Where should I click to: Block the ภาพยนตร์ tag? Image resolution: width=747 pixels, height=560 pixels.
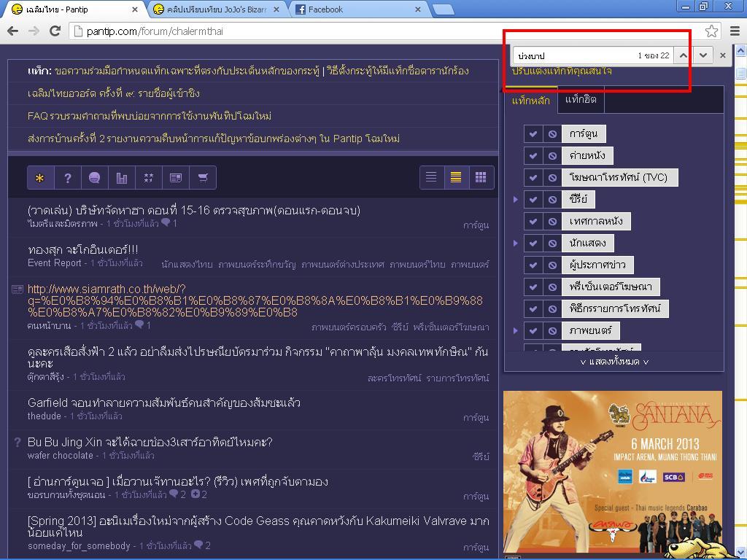click(x=552, y=330)
